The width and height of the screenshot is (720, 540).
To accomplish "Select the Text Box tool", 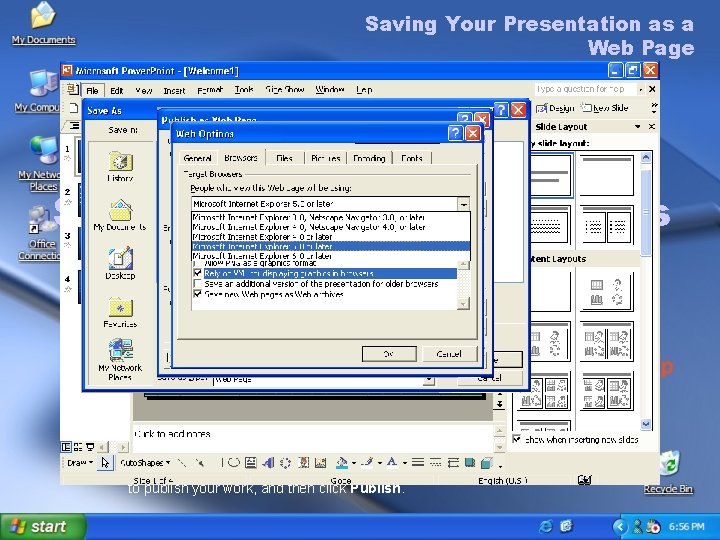I will (251, 462).
